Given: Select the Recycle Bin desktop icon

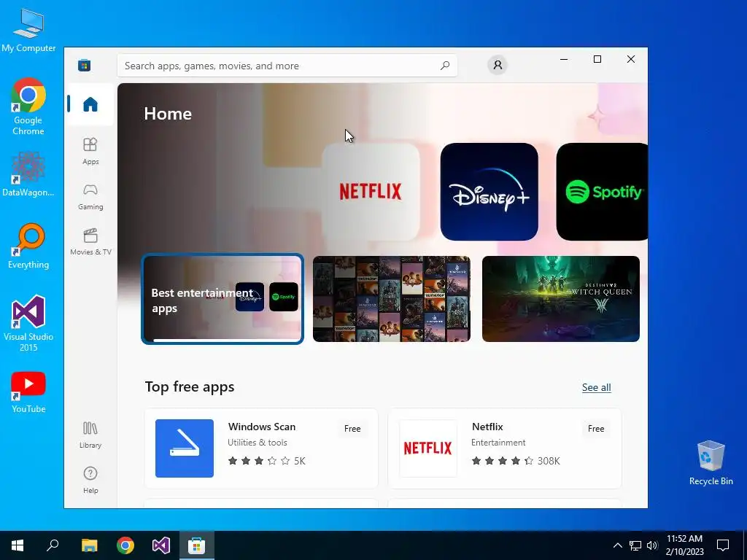Looking at the screenshot, I should [x=711, y=463].
